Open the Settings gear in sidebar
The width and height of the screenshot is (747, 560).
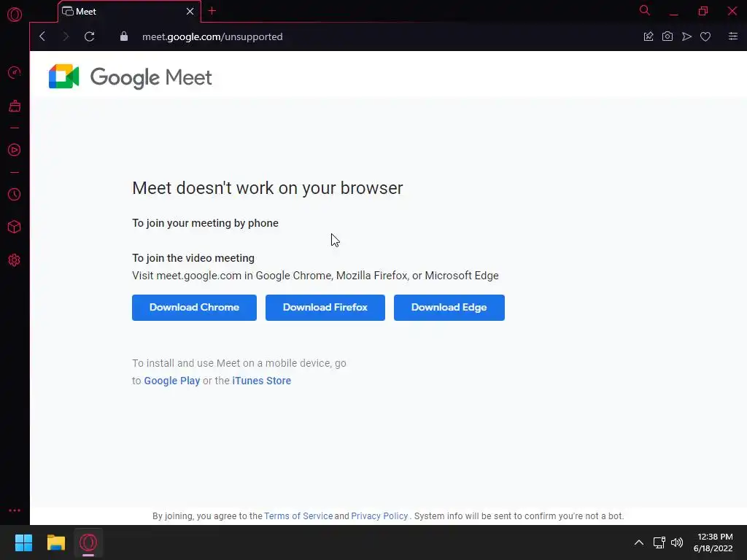tap(14, 260)
